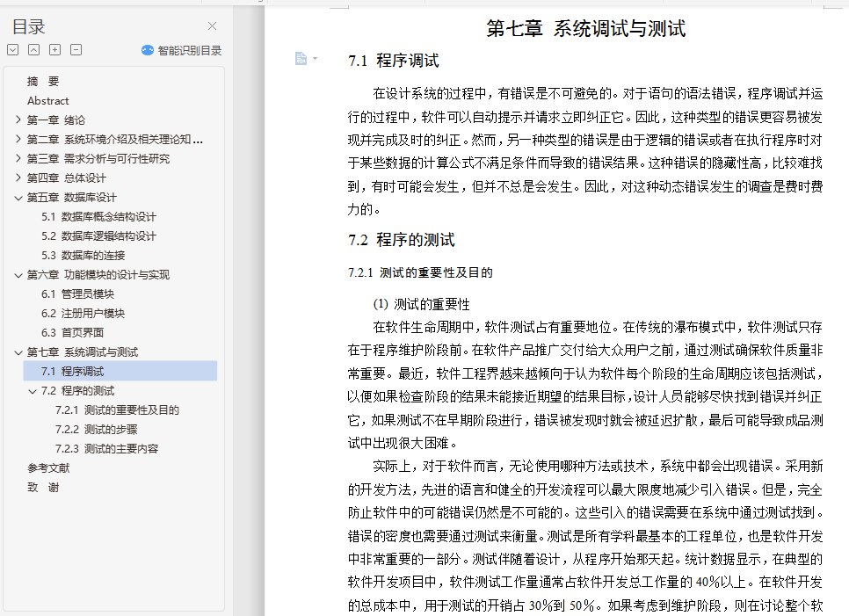Select the highlighted 7.1 程序调试 entry
849x616 pixels.
click(x=120, y=372)
